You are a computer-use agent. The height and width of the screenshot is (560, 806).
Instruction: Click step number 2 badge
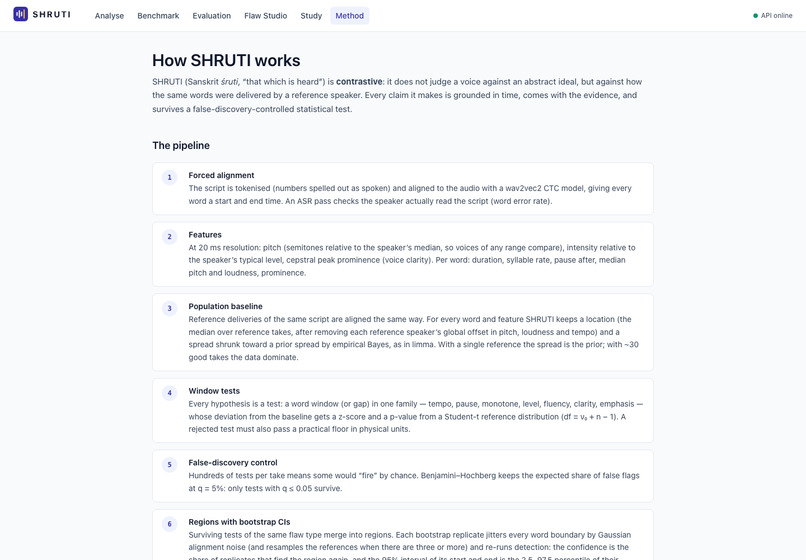[x=170, y=237]
